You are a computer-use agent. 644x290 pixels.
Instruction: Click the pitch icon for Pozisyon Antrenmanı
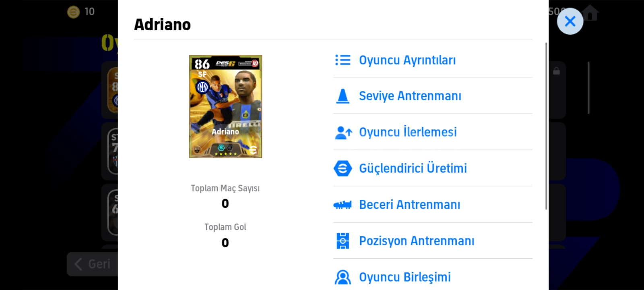[x=343, y=241]
